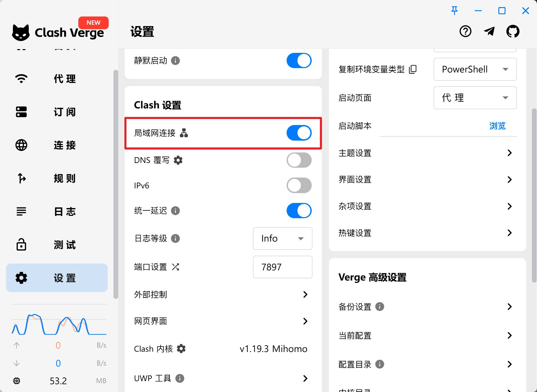Go to the 日志 page in the sidebar
537x392 pixels.
[57, 211]
